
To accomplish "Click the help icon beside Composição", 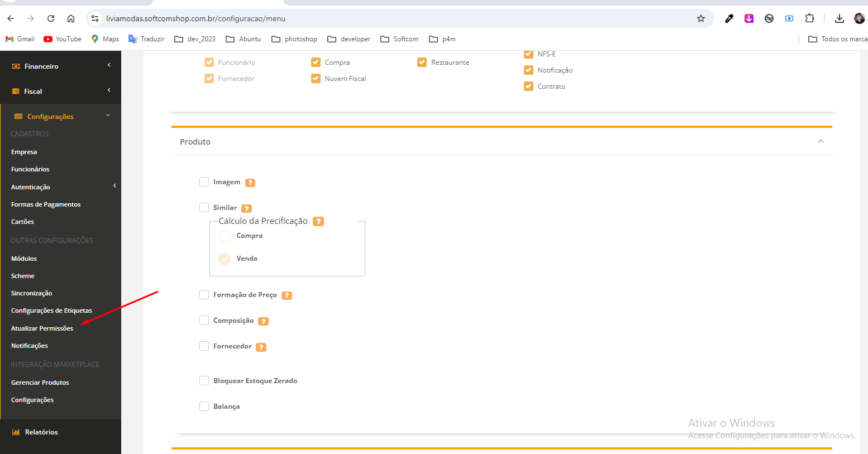I will click(263, 321).
